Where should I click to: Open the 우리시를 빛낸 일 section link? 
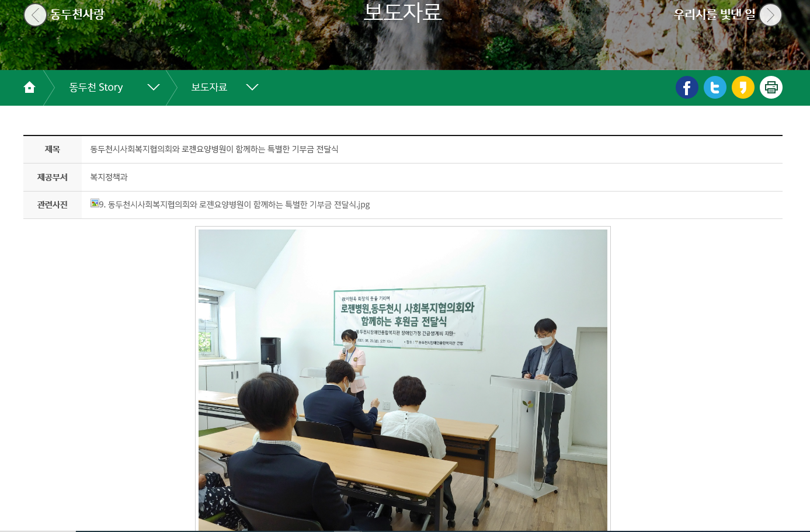coord(714,15)
